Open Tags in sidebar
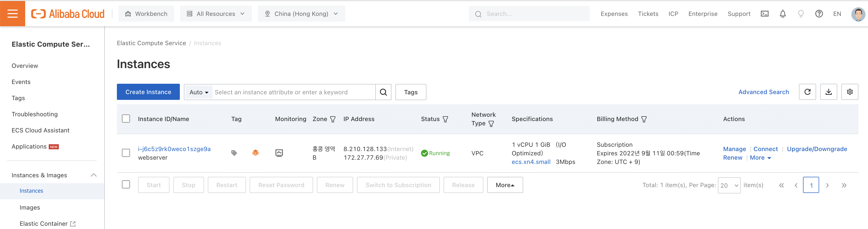Image resolution: width=868 pixels, height=229 pixels. click(18, 98)
